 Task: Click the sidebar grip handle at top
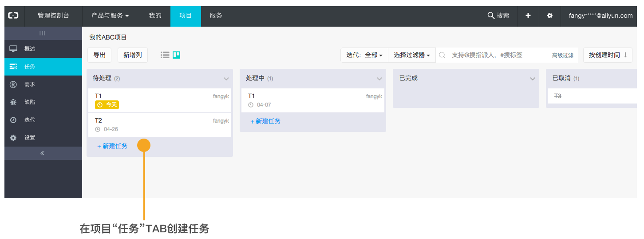tap(42, 33)
